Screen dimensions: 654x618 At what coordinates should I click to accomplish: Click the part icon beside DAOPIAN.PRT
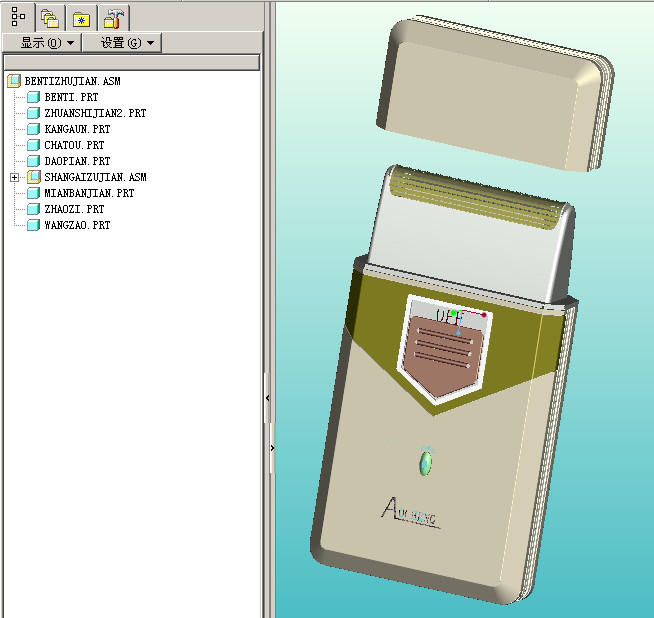coord(33,161)
